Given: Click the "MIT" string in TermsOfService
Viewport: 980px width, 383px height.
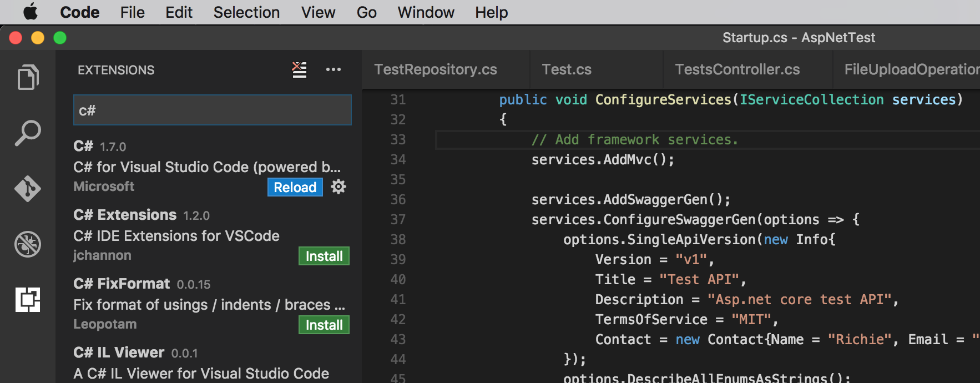Looking at the screenshot, I should pyautogui.click(x=751, y=320).
